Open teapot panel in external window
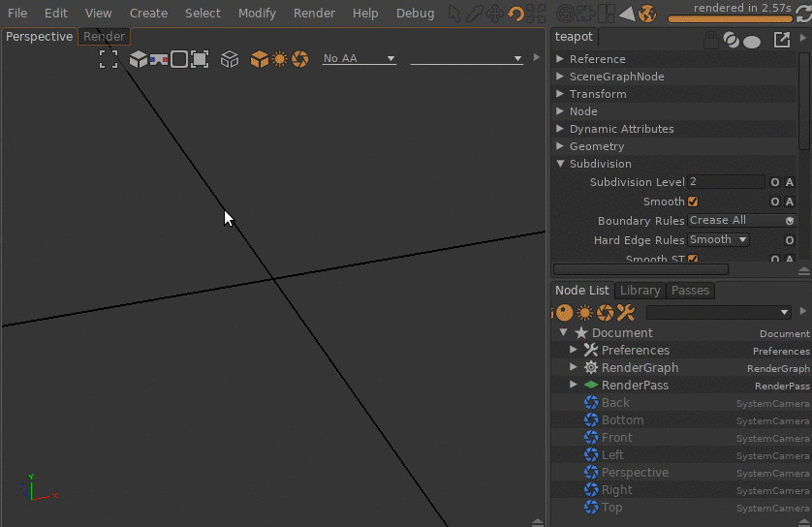812x527 pixels. click(781, 40)
